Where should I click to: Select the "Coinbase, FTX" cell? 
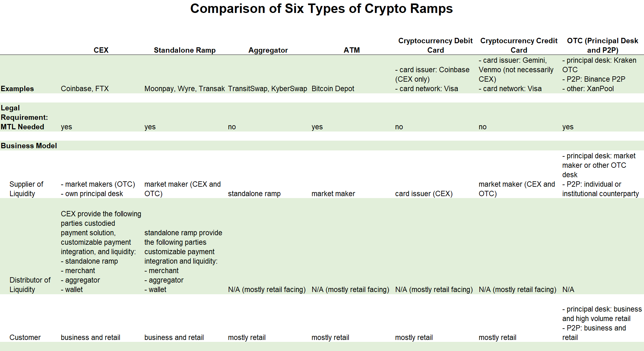[x=85, y=89]
